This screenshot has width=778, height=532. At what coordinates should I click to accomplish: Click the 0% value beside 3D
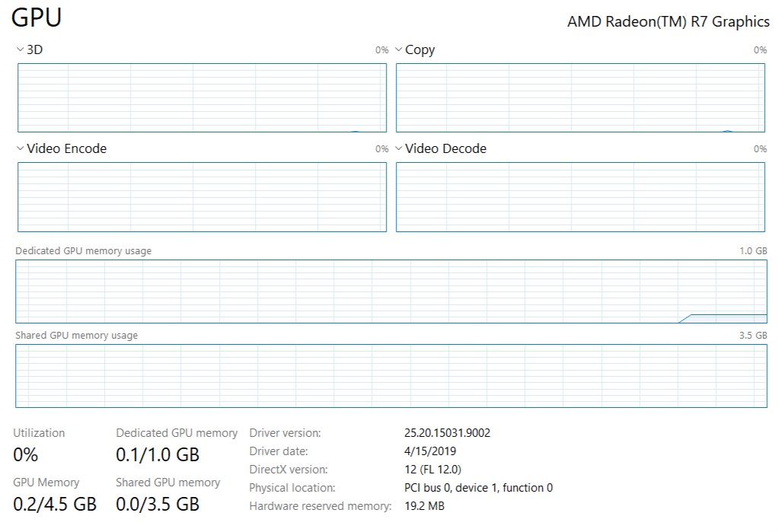pos(381,50)
